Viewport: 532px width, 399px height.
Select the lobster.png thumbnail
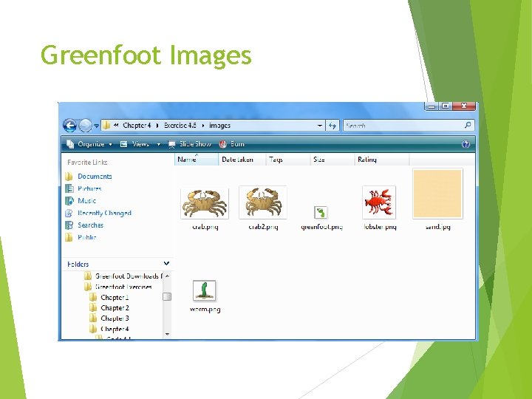coord(379,202)
